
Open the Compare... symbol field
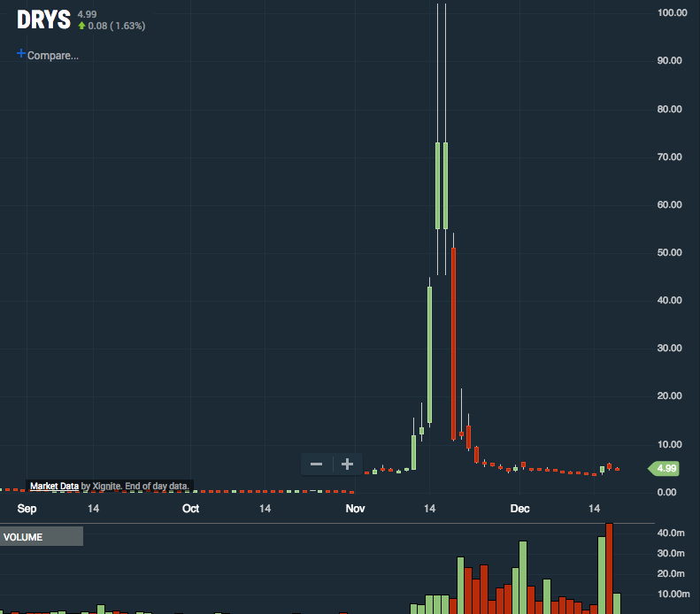[x=53, y=56]
